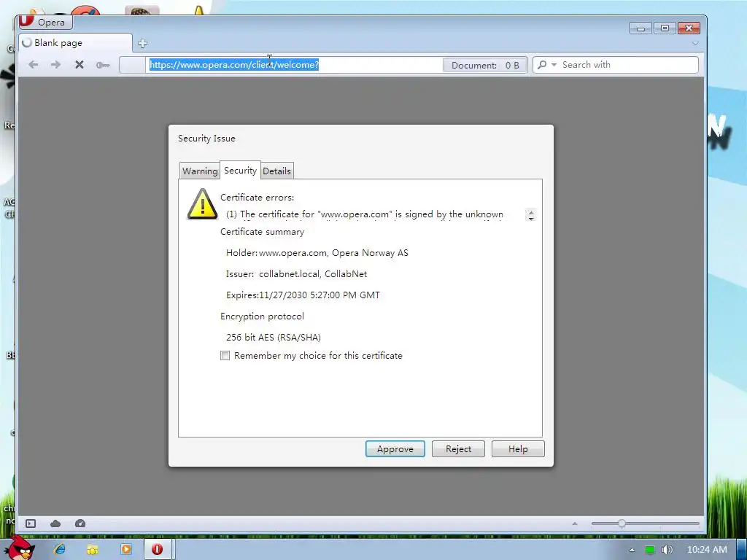The width and height of the screenshot is (747, 560).
Task: Open the file explorer taskbar icon
Action: pyautogui.click(x=93, y=549)
